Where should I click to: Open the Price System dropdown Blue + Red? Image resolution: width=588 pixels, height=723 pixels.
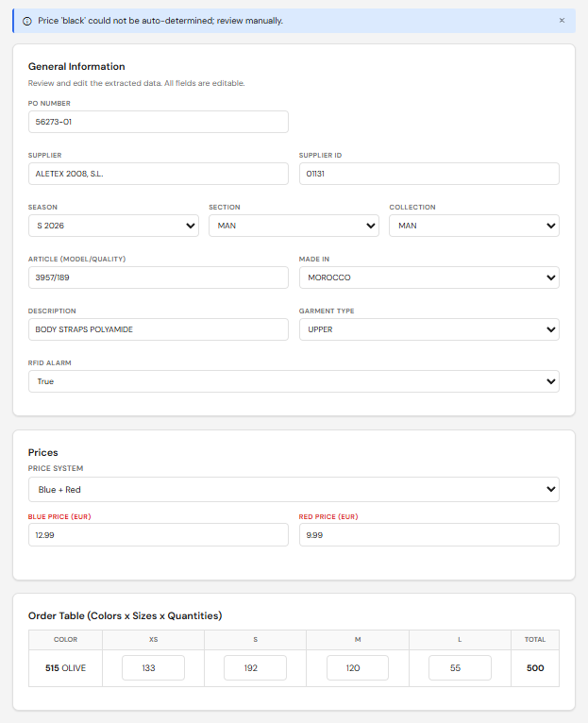click(294, 489)
